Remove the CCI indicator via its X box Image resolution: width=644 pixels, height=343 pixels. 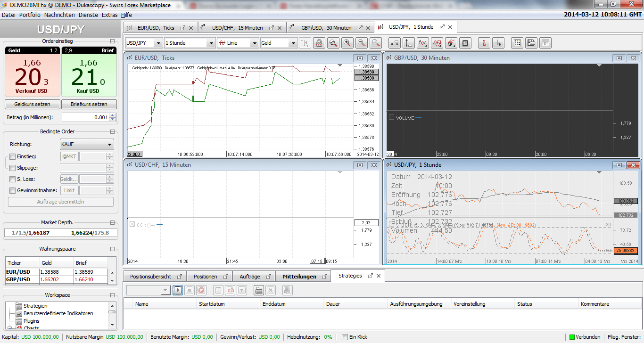coord(132,224)
